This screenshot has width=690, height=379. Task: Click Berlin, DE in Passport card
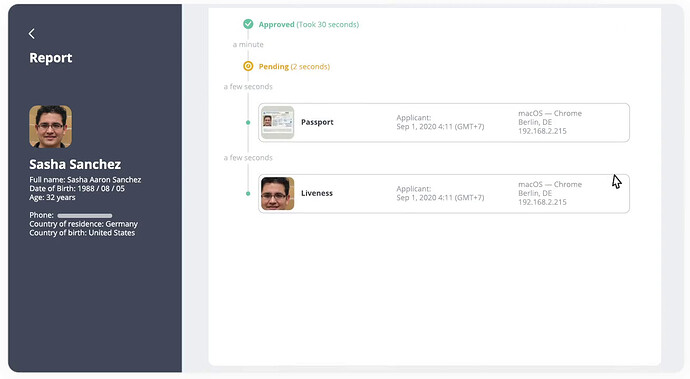click(535, 122)
